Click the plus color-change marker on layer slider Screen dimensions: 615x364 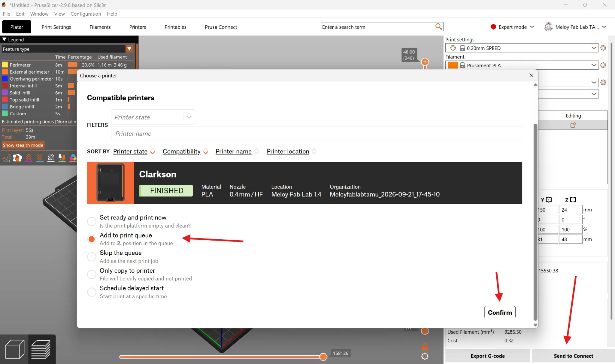425,62
